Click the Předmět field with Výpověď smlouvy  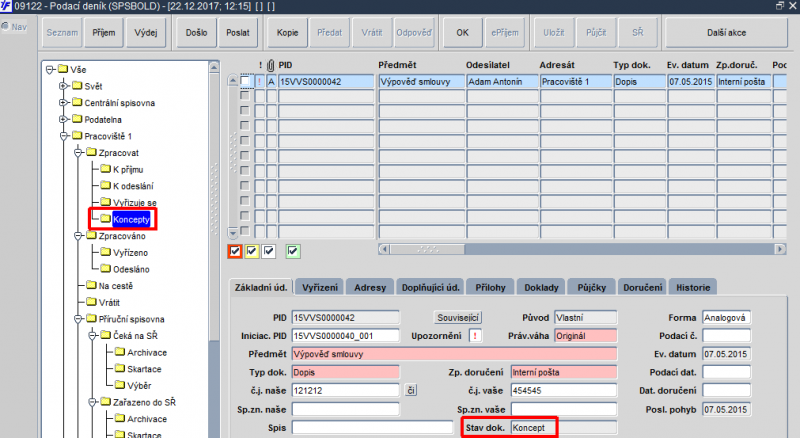454,354
